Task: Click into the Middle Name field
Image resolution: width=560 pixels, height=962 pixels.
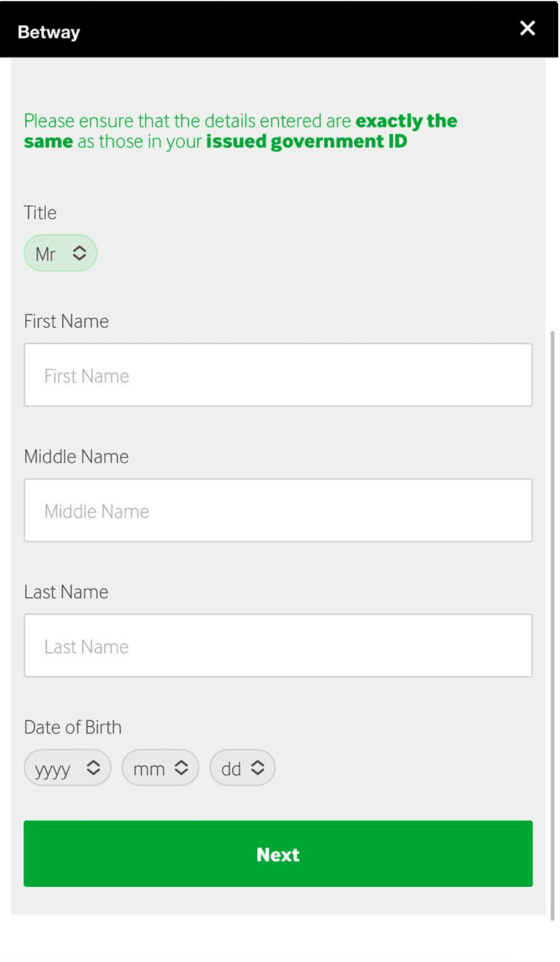Action: click(278, 510)
